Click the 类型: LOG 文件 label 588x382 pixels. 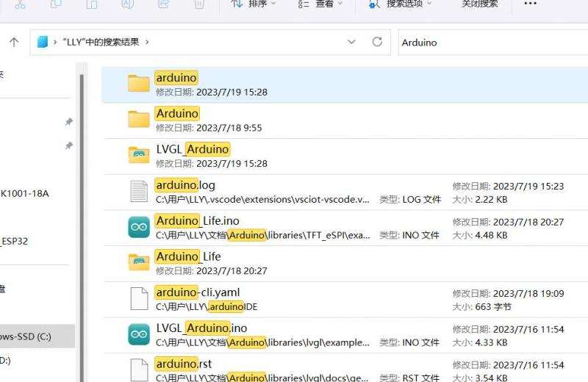point(410,199)
